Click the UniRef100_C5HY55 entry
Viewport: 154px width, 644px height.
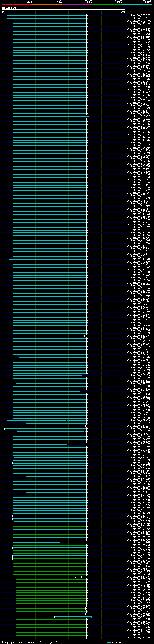138,399
